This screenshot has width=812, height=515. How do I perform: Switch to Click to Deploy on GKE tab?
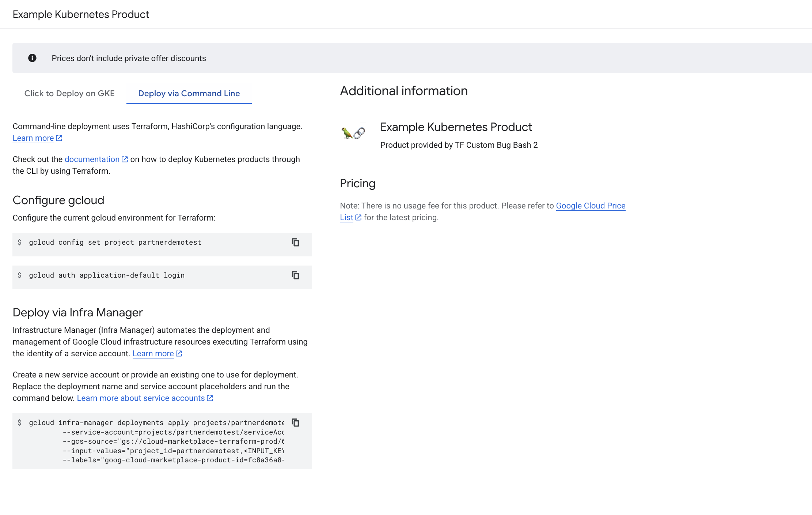click(x=69, y=93)
